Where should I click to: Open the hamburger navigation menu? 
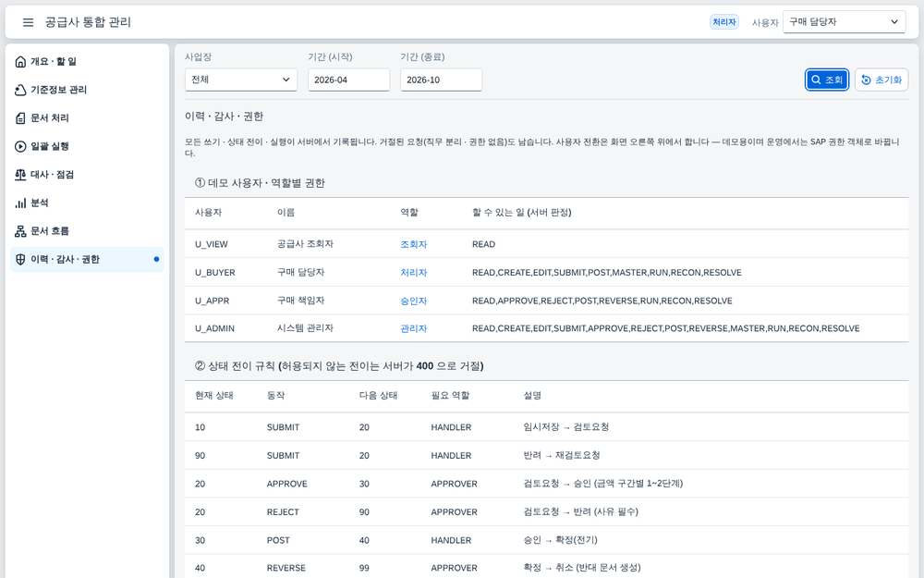click(x=28, y=22)
